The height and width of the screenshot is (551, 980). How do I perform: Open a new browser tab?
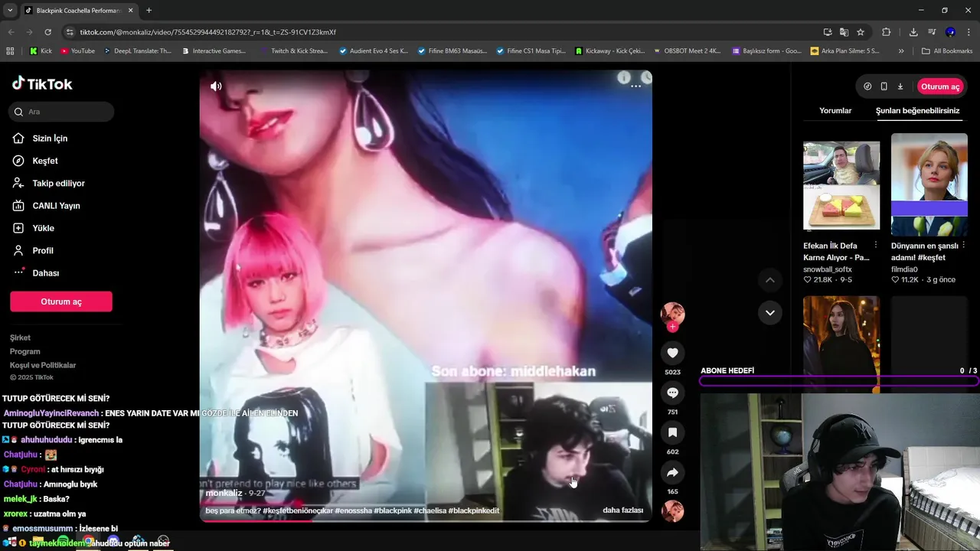(149, 11)
